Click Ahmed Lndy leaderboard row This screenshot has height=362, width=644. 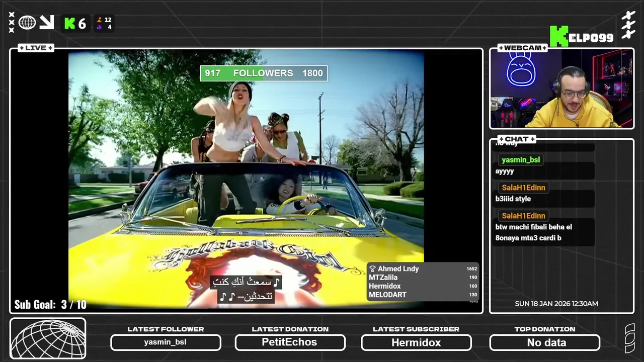[423, 269]
